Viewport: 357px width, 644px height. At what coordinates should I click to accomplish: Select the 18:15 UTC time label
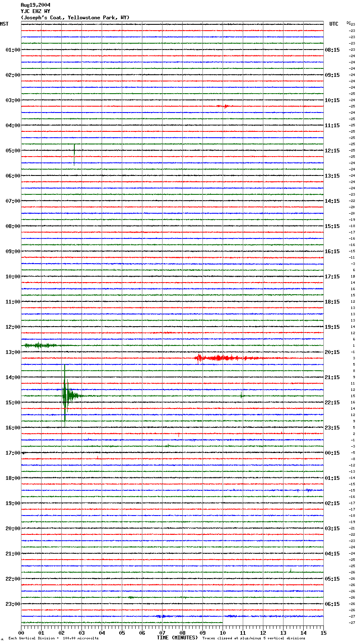[x=332, y=302]
